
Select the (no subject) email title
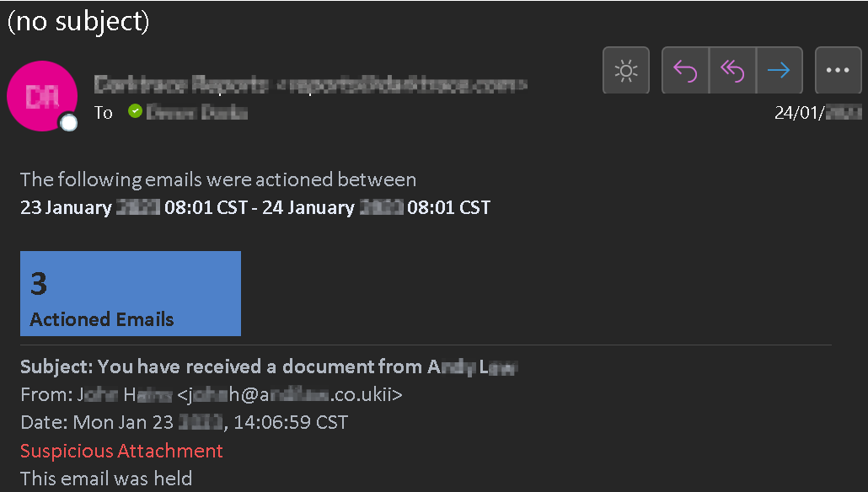[78, 21]
